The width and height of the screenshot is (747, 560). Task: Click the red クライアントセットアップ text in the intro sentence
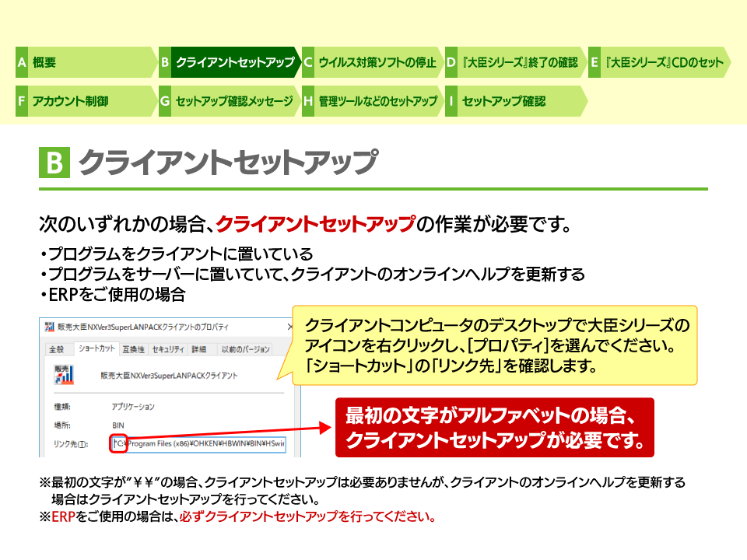[x=316, y=224]
